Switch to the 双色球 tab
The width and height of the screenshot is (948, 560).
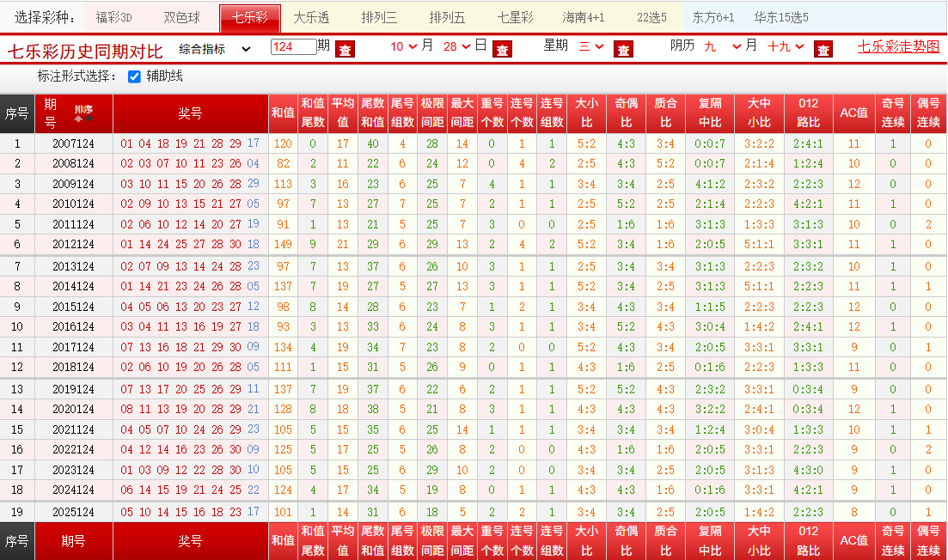pyautogui.click(x=181, y=18)
